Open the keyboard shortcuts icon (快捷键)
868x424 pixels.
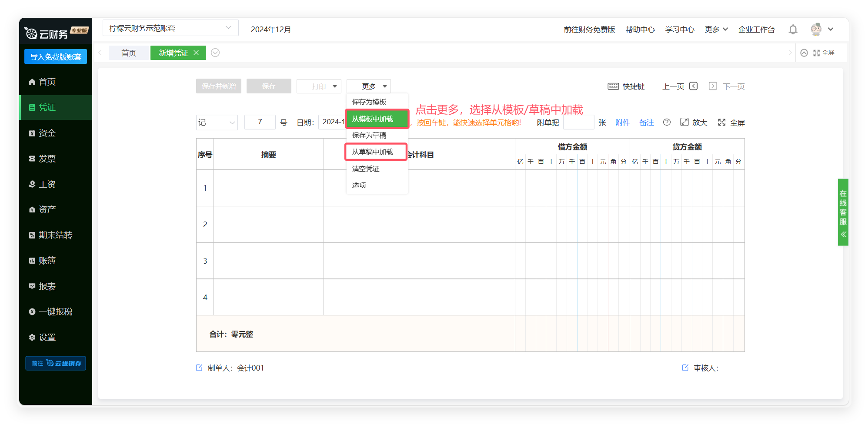(613, 86)
